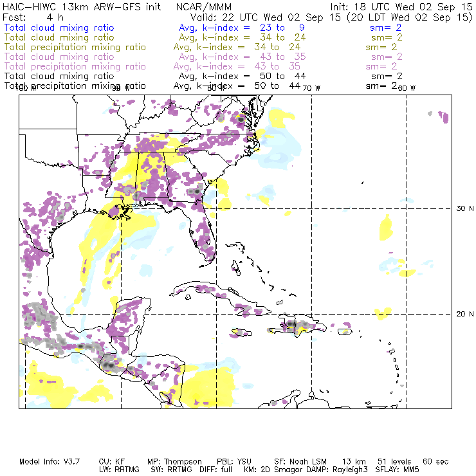The image size is (476, 476).
Task: Click the 20 N latitude label
Action: tap(465, 314)
